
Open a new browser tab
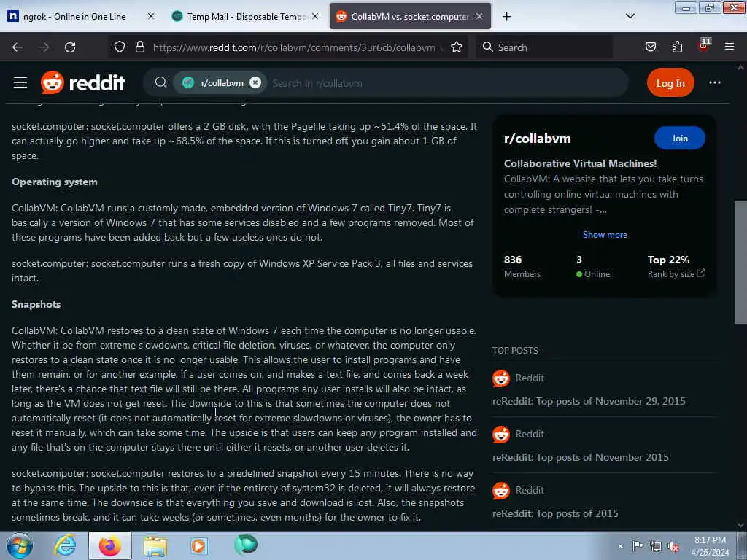click(506, 17)
